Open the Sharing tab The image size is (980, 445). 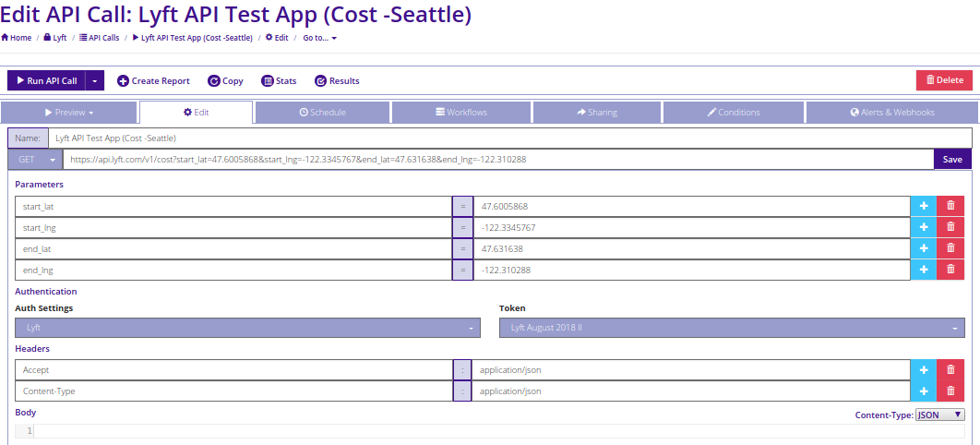pos(597,113)
